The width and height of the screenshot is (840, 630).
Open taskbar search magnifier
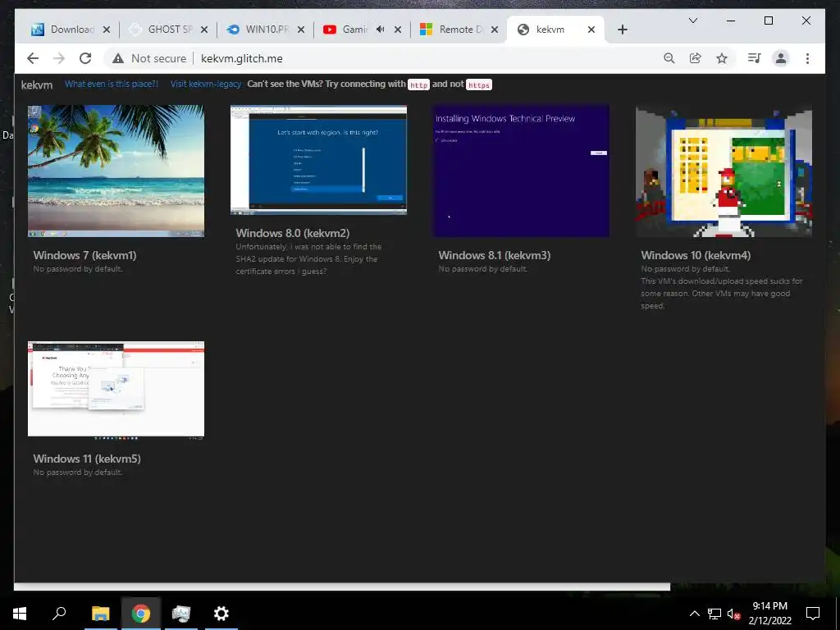[x=59, y=614]
